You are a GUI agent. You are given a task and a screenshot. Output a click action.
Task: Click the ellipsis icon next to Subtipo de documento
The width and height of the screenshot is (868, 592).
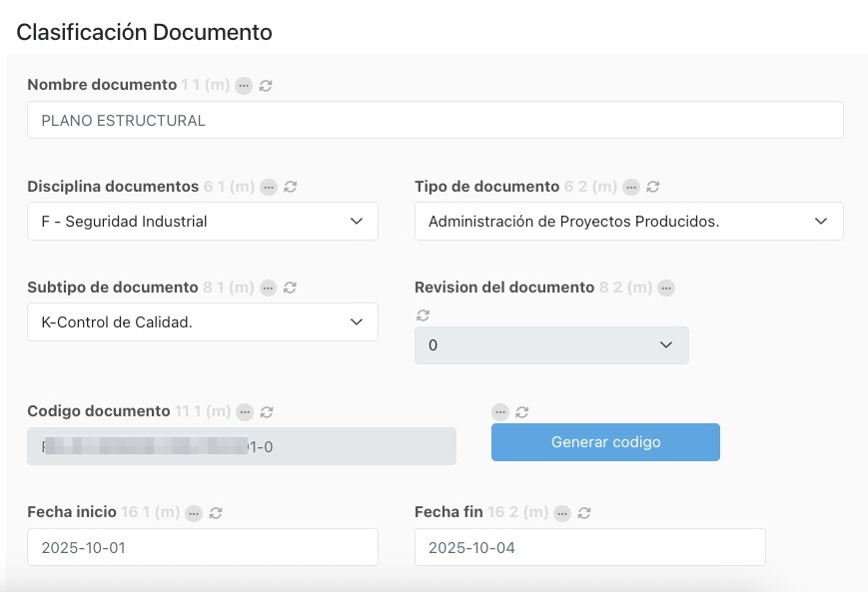pos(268,288)
